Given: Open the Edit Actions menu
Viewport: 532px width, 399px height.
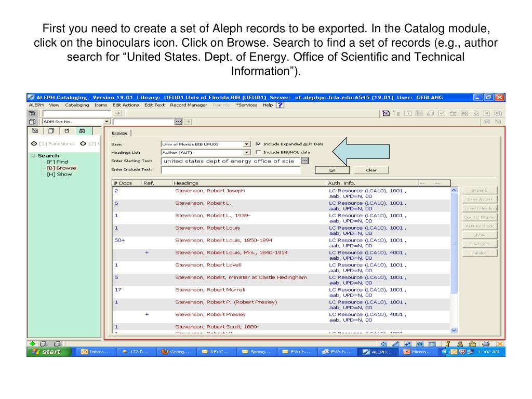Looking at the screenshot, I should [x=126, y=105].
